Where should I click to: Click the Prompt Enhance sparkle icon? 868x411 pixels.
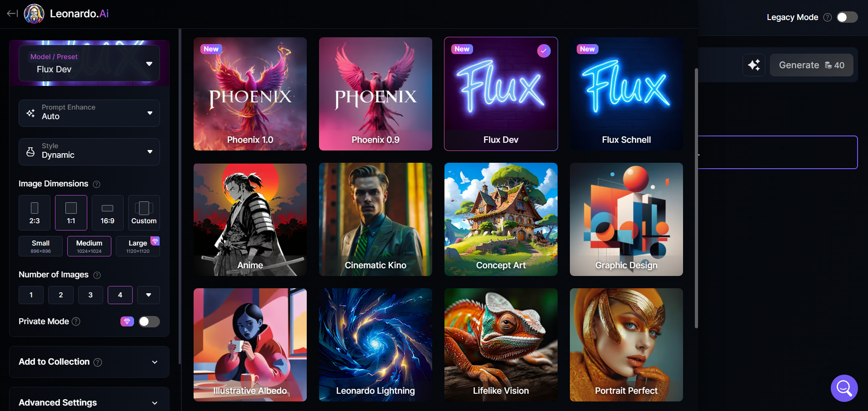[30, 113]
